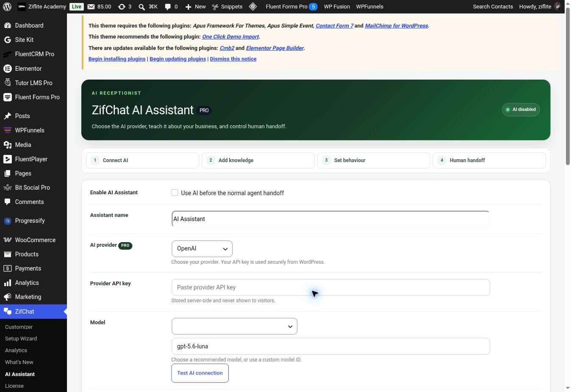Click the WordPress logo icon
The image size is (571, 392).
pos(7,7)
